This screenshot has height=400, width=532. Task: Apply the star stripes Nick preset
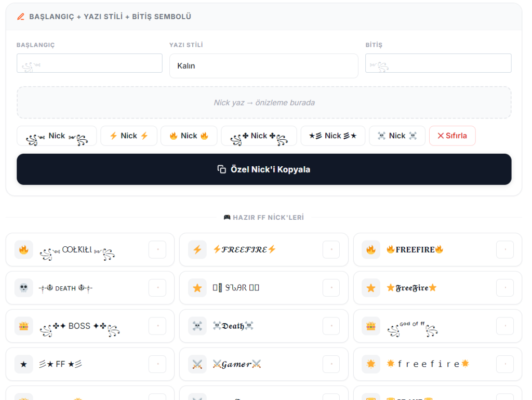tap(333, 136)
